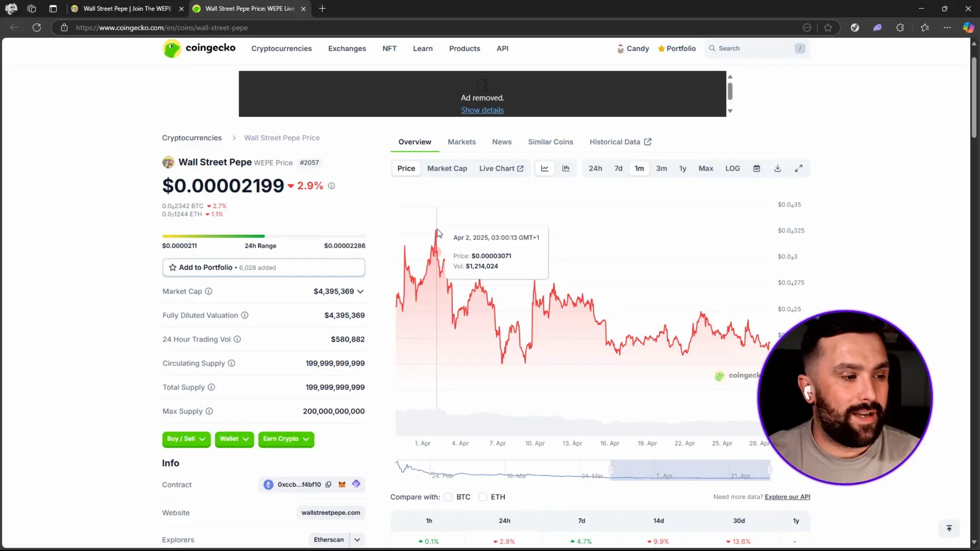Screen dimensions: 980x551
Task: Switch to the News tab
Action: (502, 142)
